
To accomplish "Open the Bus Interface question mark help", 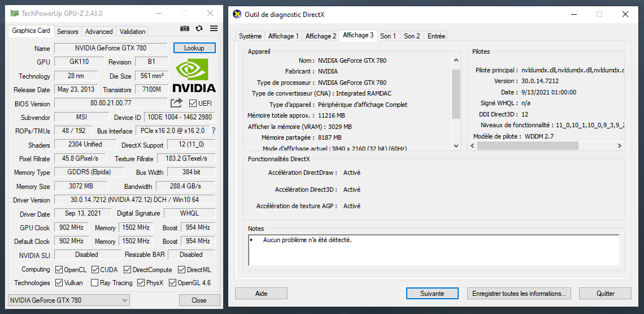I will [214, 131].
